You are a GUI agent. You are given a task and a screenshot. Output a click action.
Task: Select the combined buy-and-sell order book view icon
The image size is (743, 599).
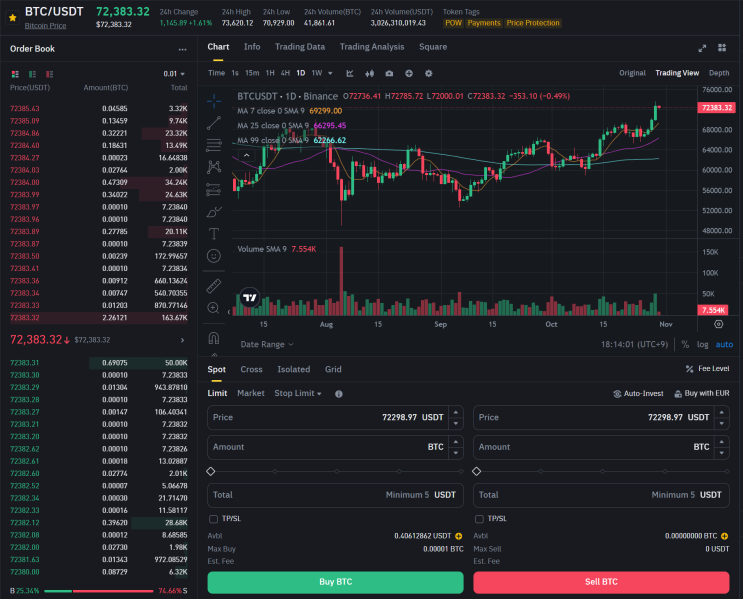[15, 74]
